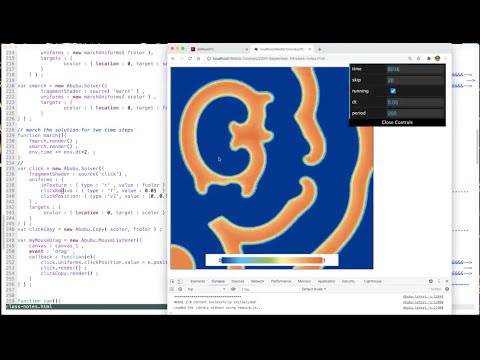Open DevTools settings gear

tap(431, 281)
